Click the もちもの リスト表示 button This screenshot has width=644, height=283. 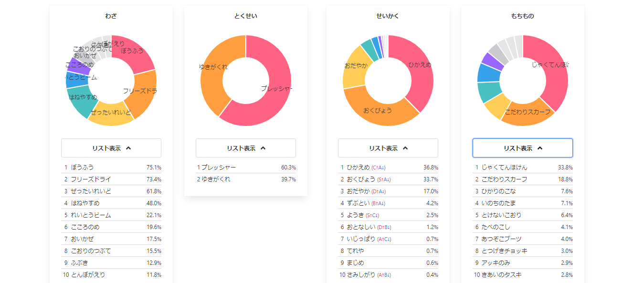point(522,148)
